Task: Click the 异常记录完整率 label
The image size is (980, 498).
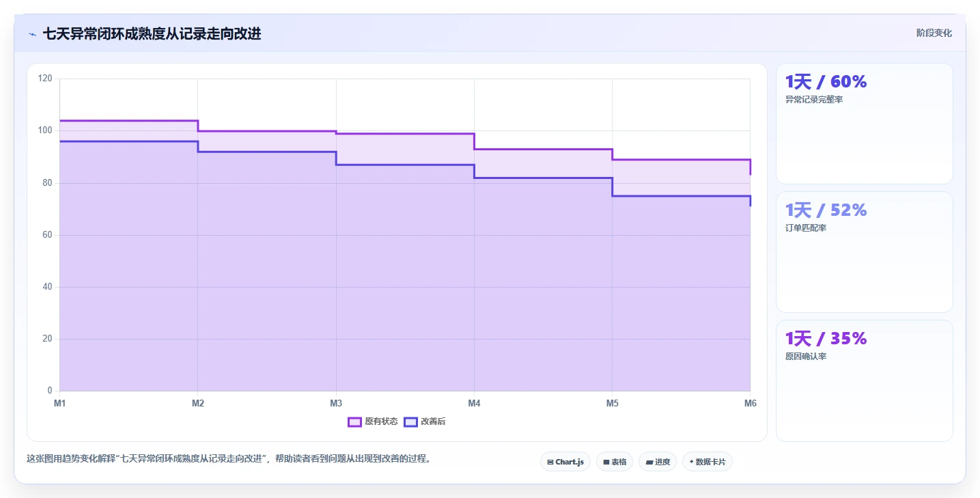Action: click(814, 100)
